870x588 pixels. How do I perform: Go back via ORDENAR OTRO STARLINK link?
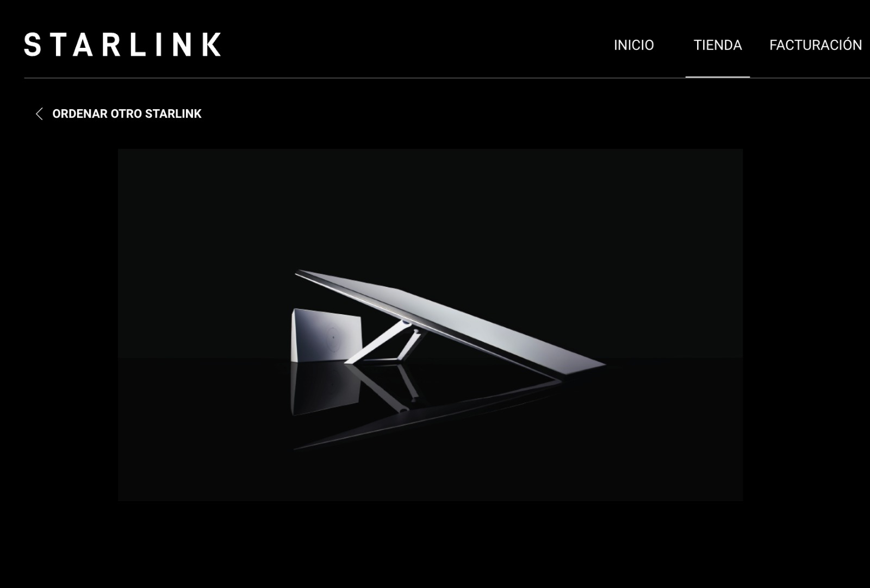coord(127,114)
